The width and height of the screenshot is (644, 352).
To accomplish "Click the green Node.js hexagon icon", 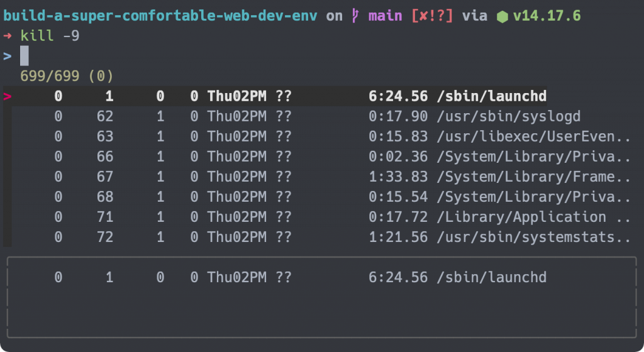I will 502,17.
